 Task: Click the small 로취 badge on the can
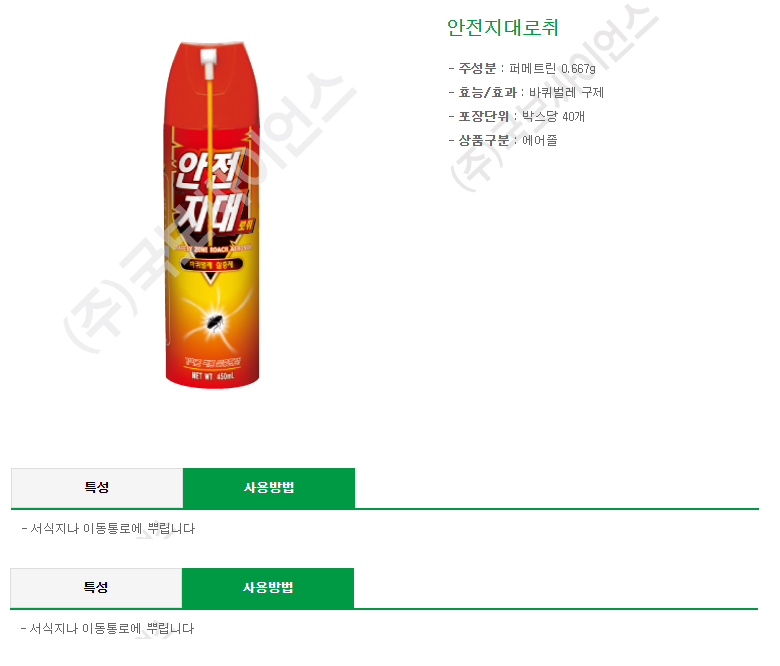[246, 225]
